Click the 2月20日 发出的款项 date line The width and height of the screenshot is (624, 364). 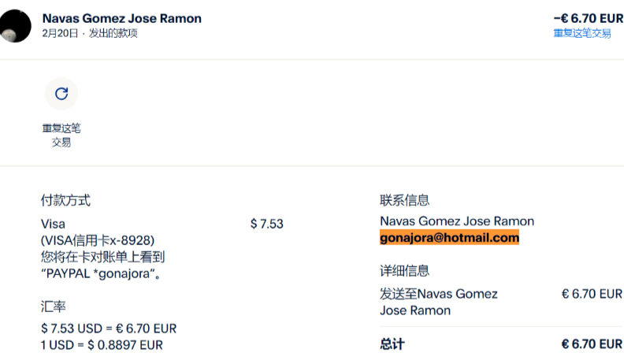90,33
